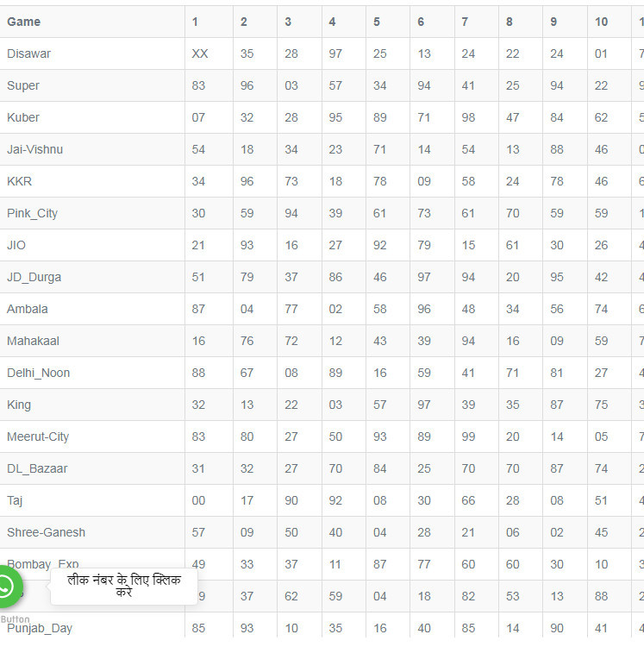Open the Jai-Vishnu game entry
The width and height of the screenshot is (644, 653).
(x=35, y=149)
